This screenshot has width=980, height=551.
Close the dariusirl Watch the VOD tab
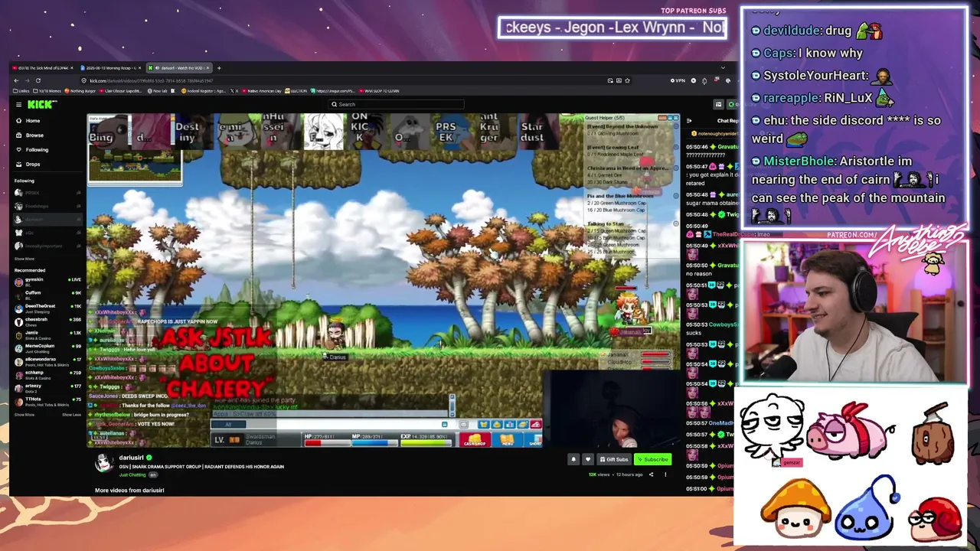click(x=207, y=68)
